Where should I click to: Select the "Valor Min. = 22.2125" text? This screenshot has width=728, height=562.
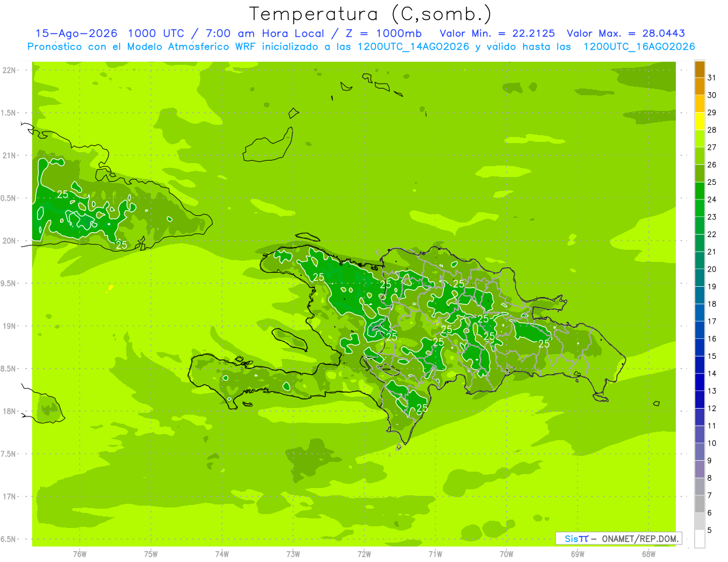coord(497,33)
